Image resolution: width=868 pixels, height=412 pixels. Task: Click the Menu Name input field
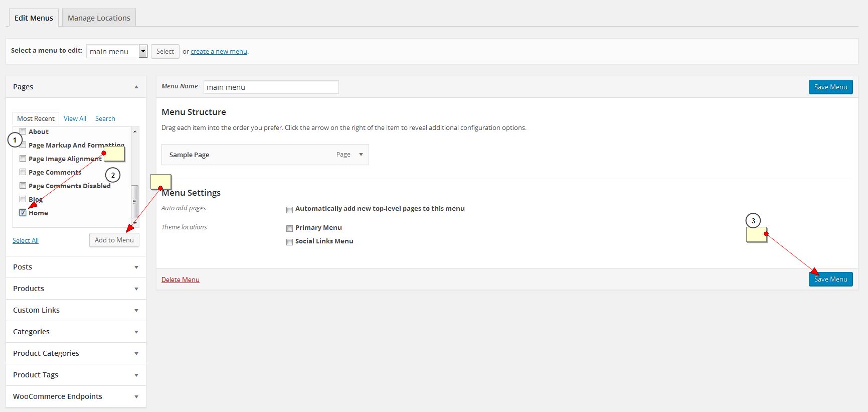pyautogui.click(x=271, y=87)
